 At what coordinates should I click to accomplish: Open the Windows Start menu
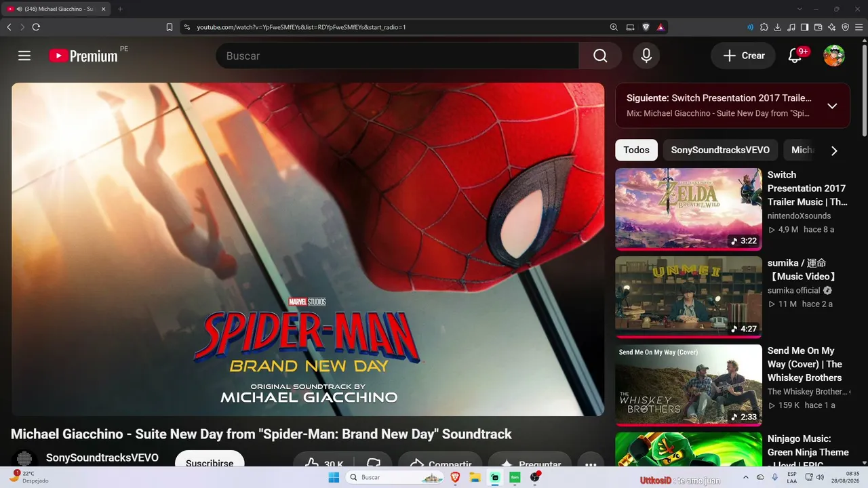(x=334, y=477)
